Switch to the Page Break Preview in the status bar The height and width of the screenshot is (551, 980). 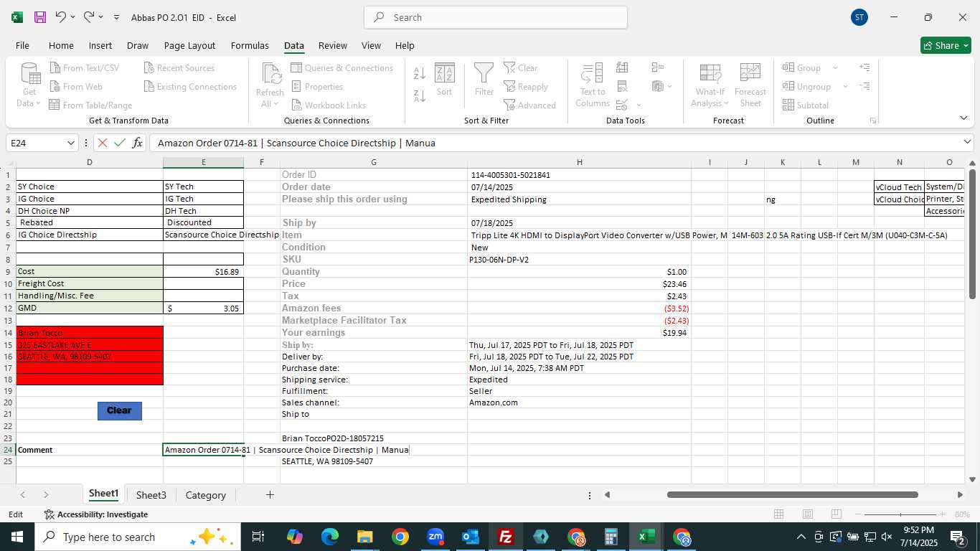[836, 514]
